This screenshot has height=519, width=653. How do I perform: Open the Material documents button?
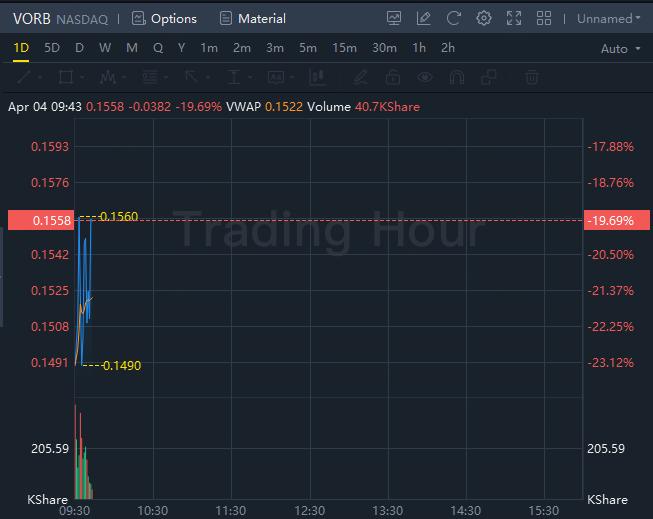tap(252, 19)
